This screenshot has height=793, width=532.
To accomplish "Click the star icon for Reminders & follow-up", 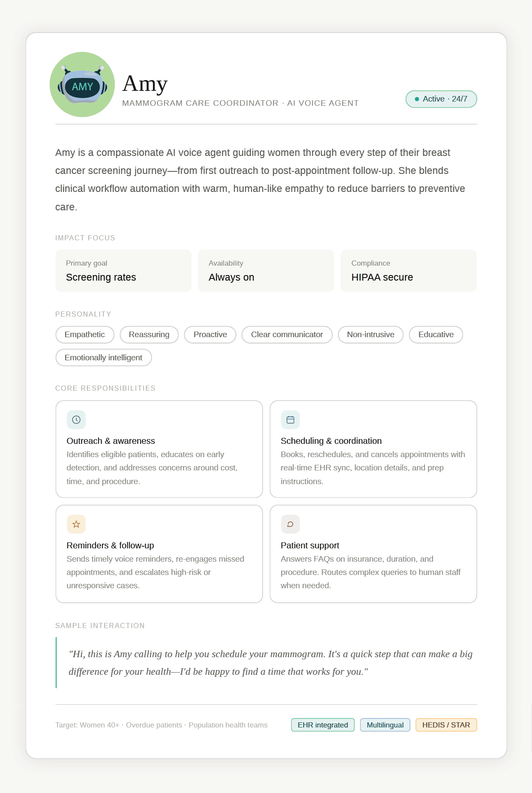I will 76,524.
